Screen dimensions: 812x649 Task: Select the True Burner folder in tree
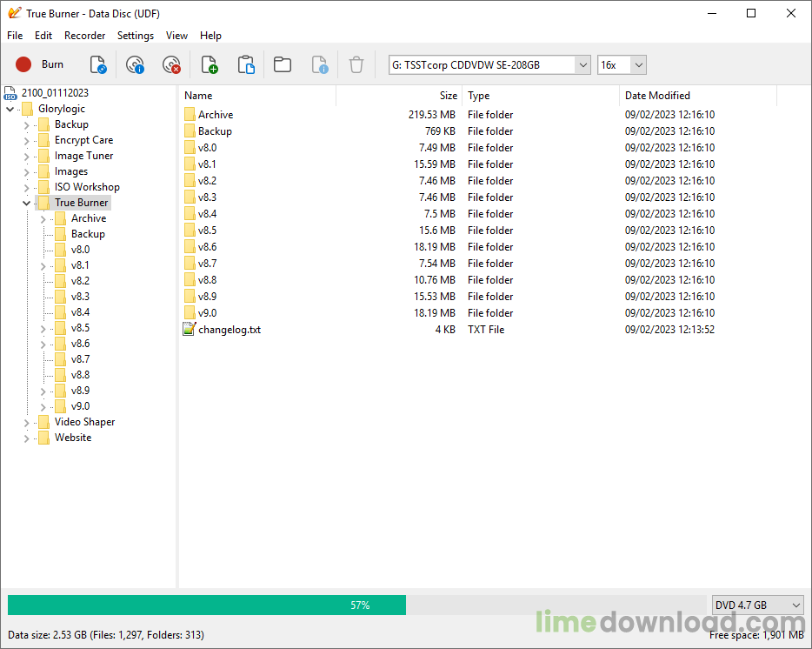[82, 203]
